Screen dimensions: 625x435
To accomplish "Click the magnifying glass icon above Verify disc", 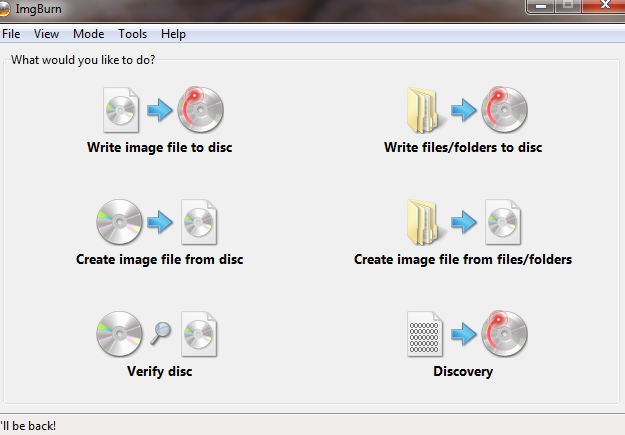I will [x=160, y=333].
